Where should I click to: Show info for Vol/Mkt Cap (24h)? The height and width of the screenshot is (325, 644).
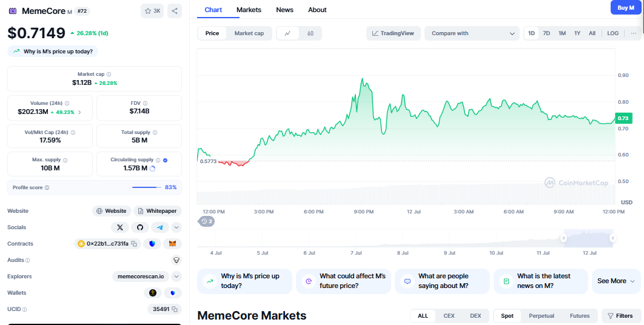coord(73,133)
